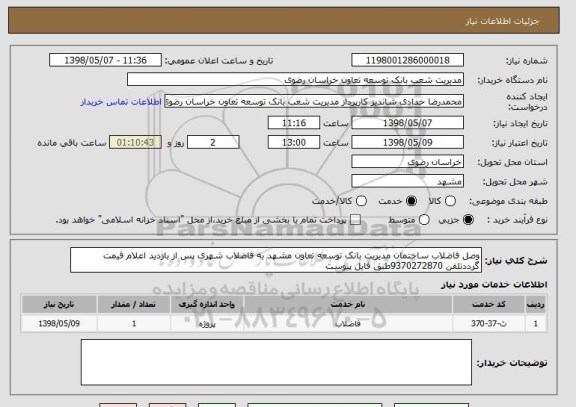The height and width of the screenshot is (407, 576).
Task: Click the validity date field 1398/05/09
Action: click(407, 142)
